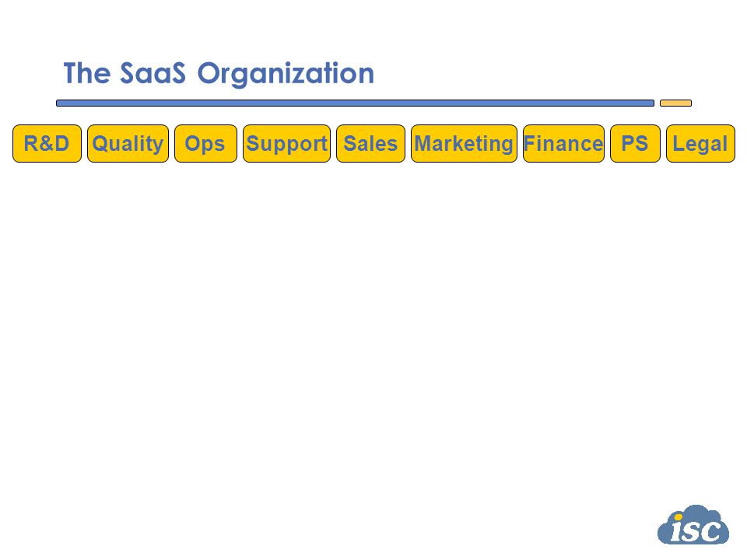Select the Sales box
This screenshot has width=747, height=560.
coord(370,143)
